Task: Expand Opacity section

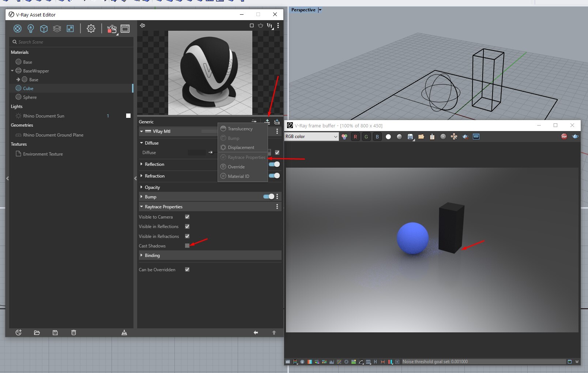Action: click(141, 187)
